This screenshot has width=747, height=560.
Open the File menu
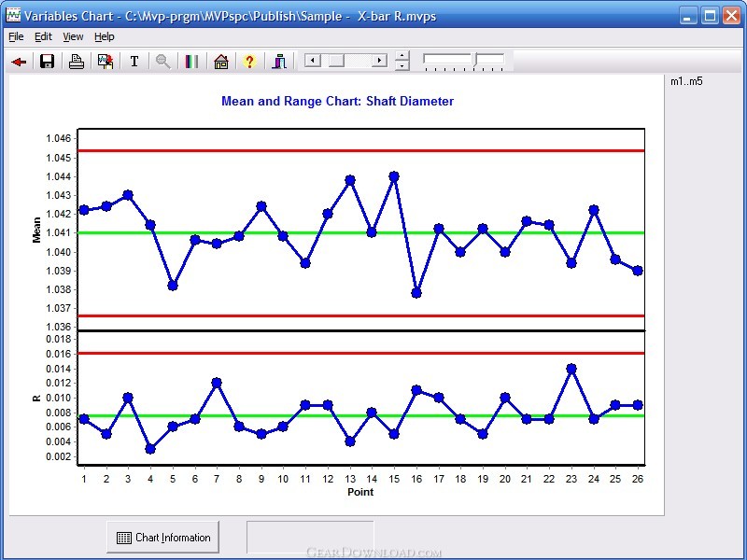click(x=16, y=36)
